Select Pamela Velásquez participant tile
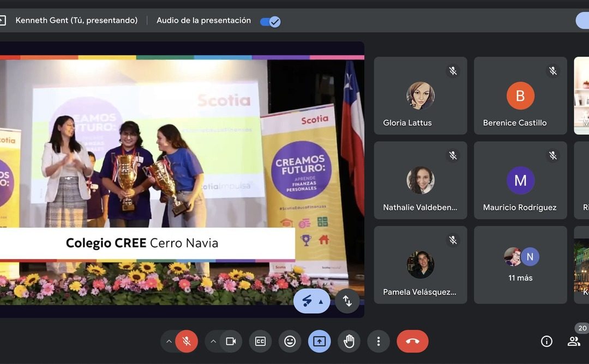The image size is (589, 364). click(420, 265)
